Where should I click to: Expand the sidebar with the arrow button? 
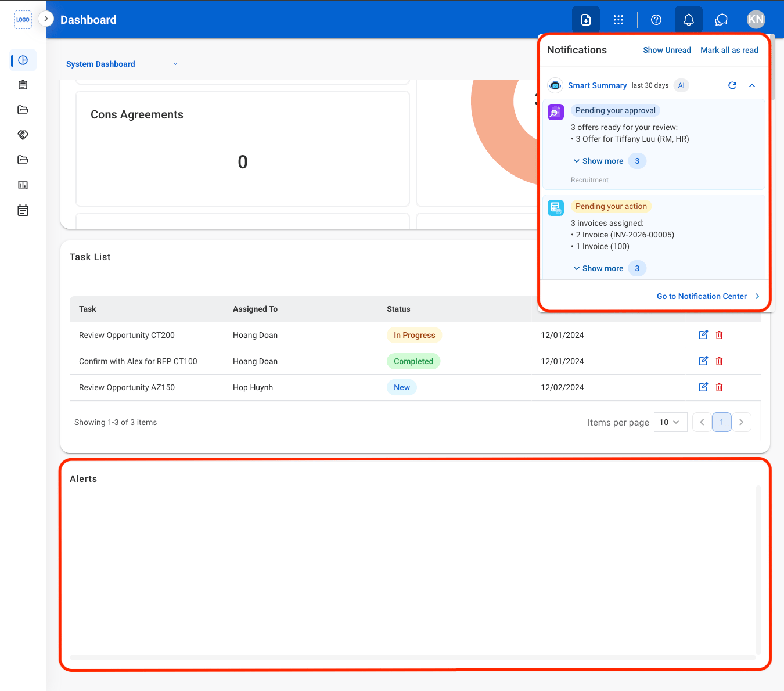(46, 19)
